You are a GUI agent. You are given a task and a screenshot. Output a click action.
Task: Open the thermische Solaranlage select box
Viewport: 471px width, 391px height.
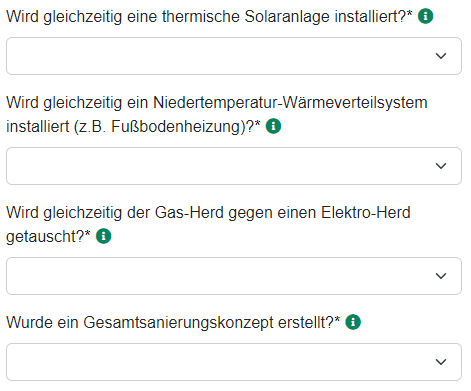(234, 56)
